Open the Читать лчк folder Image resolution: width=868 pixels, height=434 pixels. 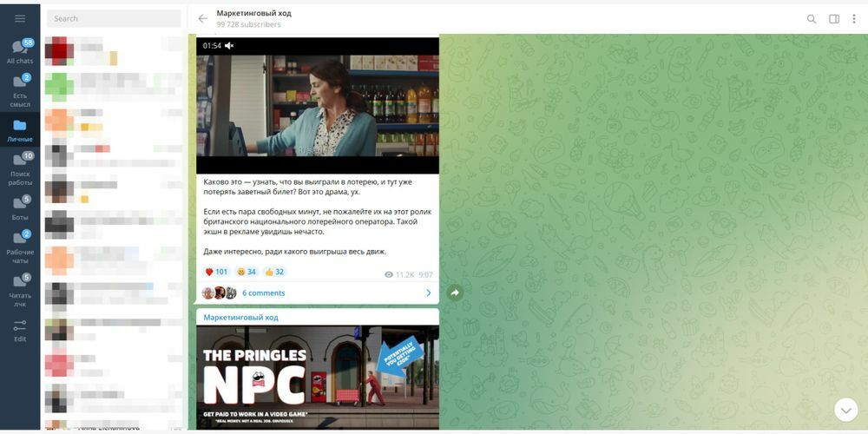[x=20, y=290]
